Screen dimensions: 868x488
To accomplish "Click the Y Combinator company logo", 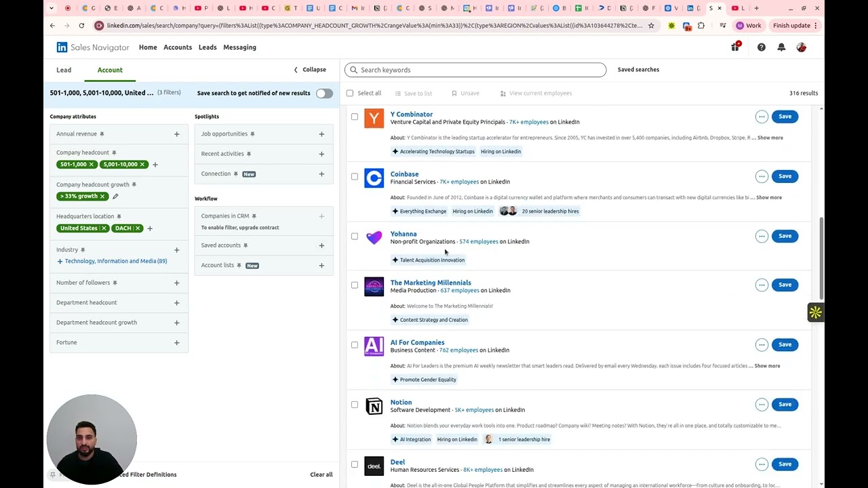I will click(x=374, y=119).
